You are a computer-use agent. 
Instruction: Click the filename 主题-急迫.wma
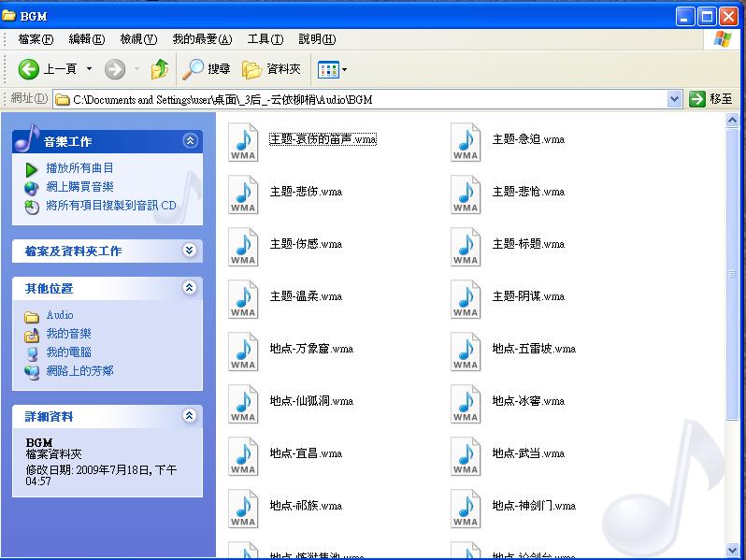pyautogui.click(x=528, y=139)
